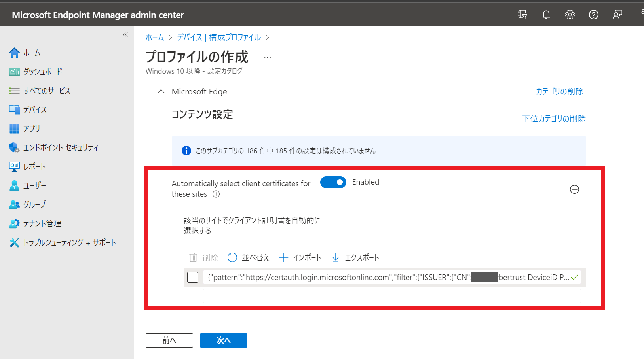Image resolution: width=644 pixels, height=359 pixels.
Task: Click the Microsoft Endpoint Manager admin center title
Action: point(98,15)
